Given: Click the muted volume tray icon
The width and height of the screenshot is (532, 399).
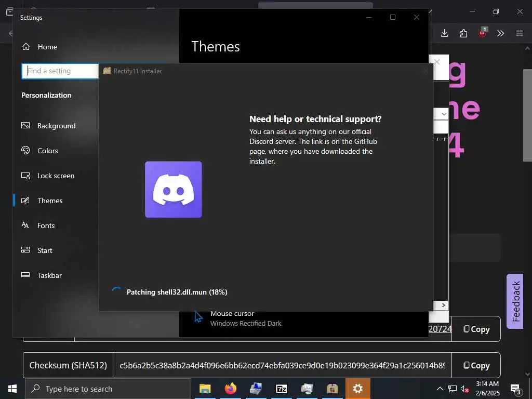Looking at the screenshot, I should (x=464, y=389).
